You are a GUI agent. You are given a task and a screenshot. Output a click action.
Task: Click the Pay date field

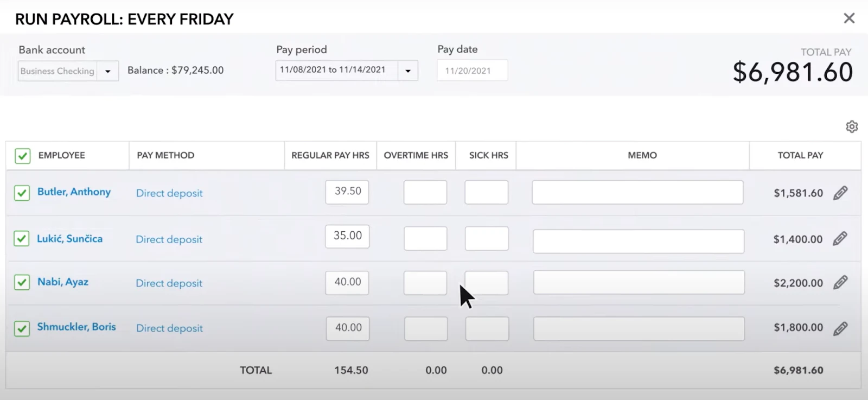(473, 71)
